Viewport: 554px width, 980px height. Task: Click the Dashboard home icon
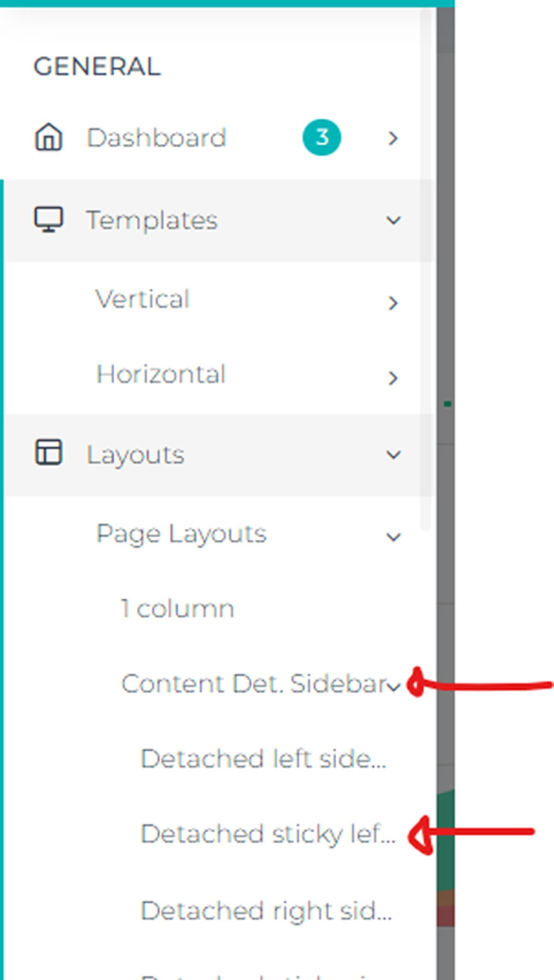point(48,137)
